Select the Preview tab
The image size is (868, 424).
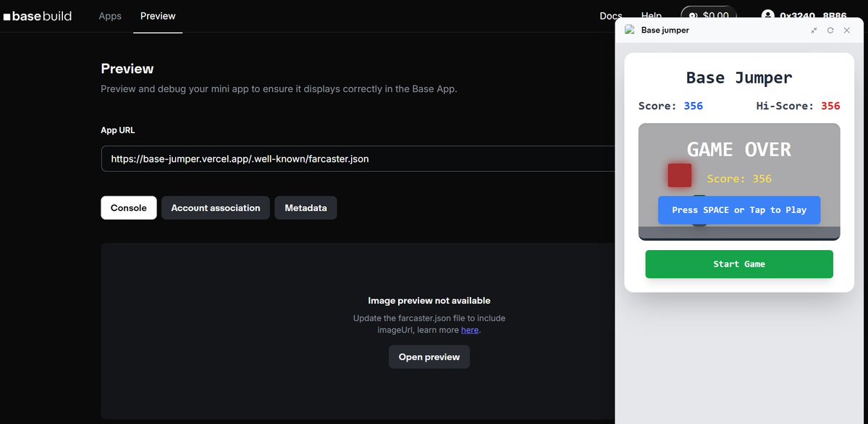[x=157, y=15]
